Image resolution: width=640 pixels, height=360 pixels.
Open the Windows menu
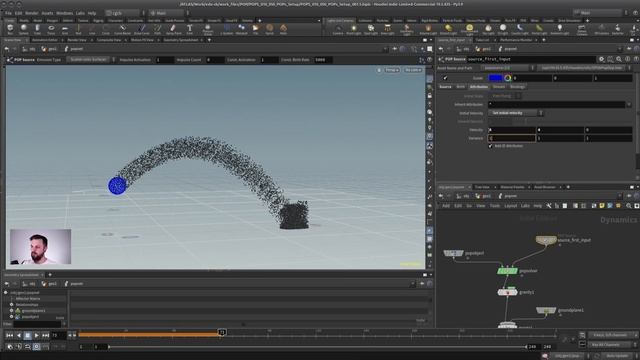64,13
